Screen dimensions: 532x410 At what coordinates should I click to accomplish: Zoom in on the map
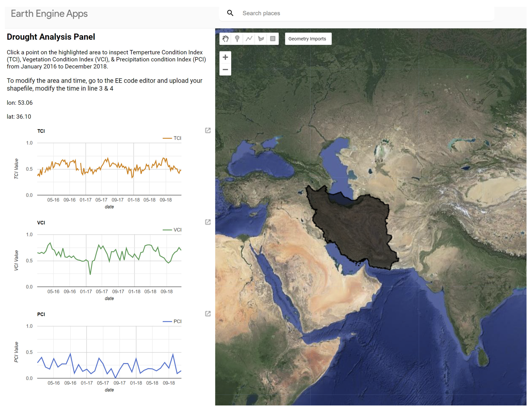pos(225,57)
